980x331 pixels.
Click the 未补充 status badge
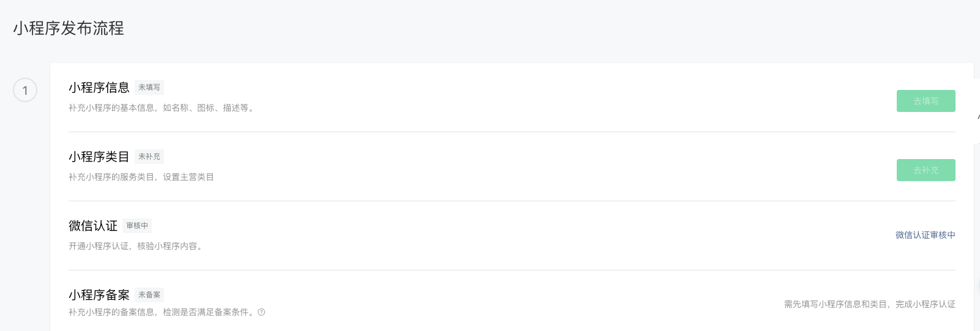pos(149,157)
